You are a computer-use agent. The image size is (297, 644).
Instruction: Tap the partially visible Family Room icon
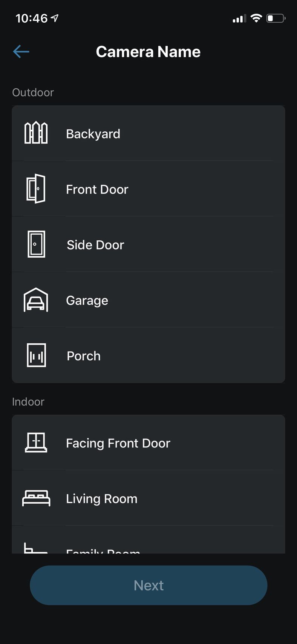36,548
